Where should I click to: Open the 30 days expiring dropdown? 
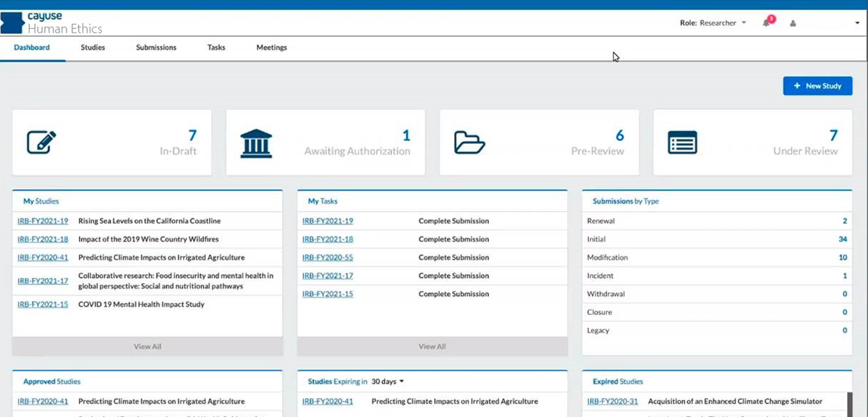click(x=387, y=382)
